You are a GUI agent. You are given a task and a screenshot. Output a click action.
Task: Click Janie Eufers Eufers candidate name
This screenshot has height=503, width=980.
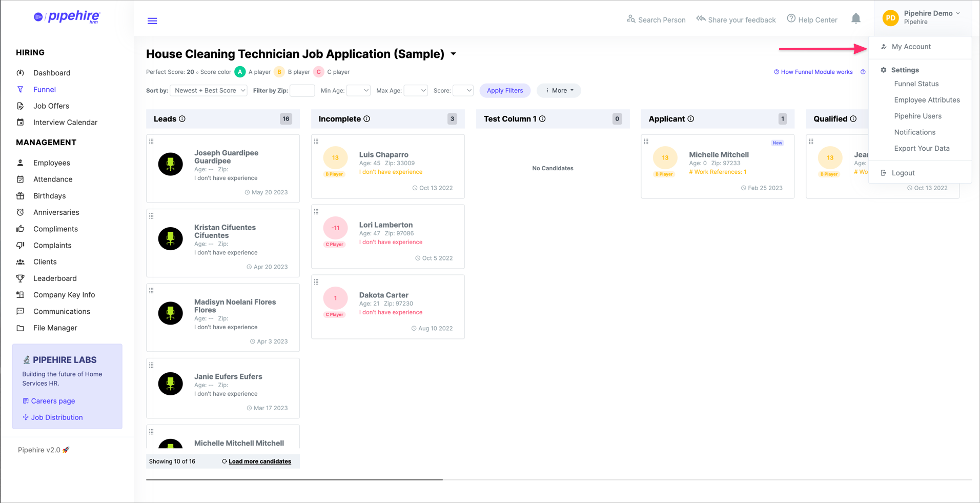click(x=228, y=376)
